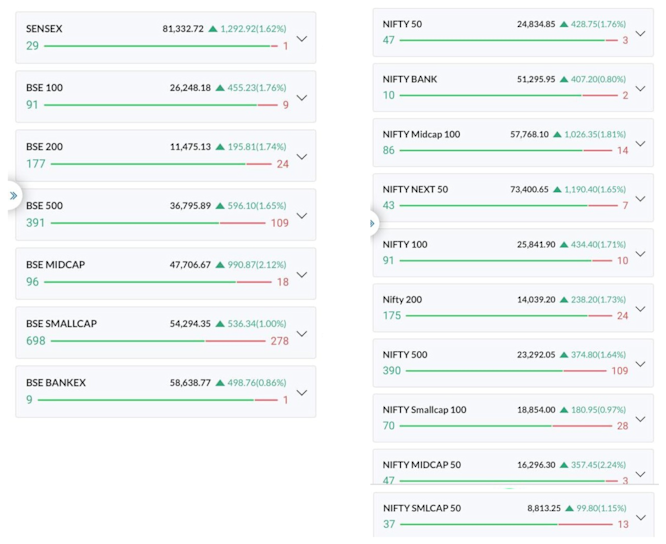Open the Nifty 200 index name

[x=402, y=300]
